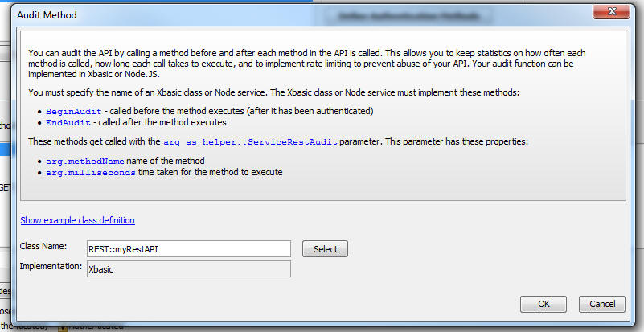Image resolution: width=644 pixels, height=332 pixels.
Task: Dismiss the dialog with Cancel
Action: click(x=602, y=304)
